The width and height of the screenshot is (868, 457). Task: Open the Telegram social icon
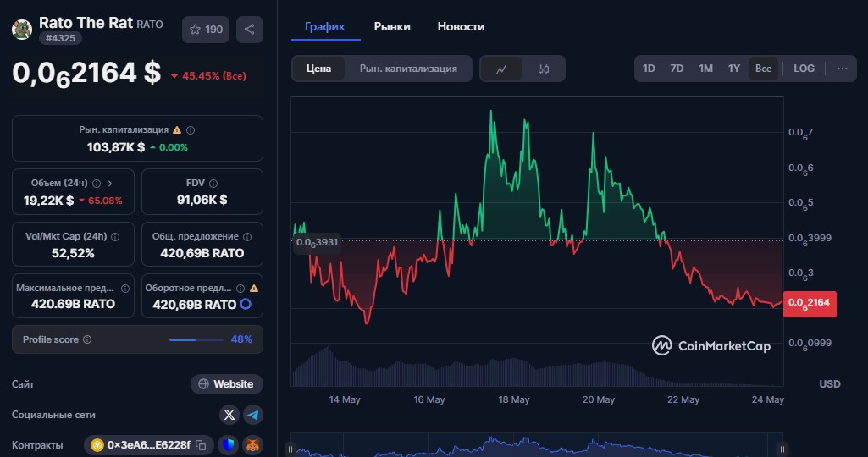[253, 415]
